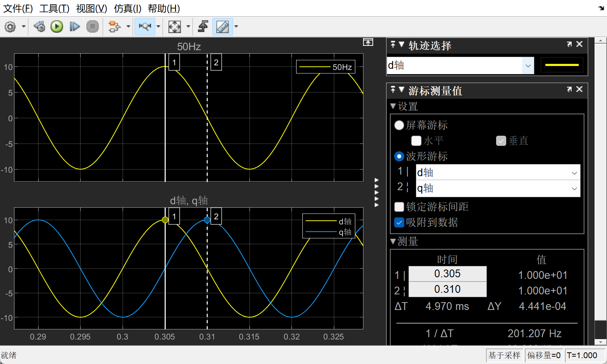Image resolution: width=607 pixels, height=364 pixels.
Task: Click the step back simulation icon
Action: 39,27
